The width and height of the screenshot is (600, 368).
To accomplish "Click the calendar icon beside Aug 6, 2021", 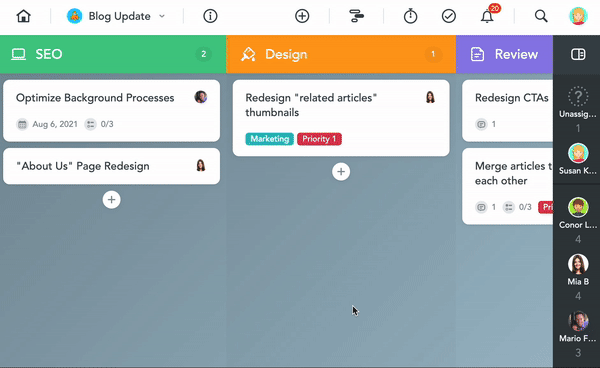I will coord(22,124).
